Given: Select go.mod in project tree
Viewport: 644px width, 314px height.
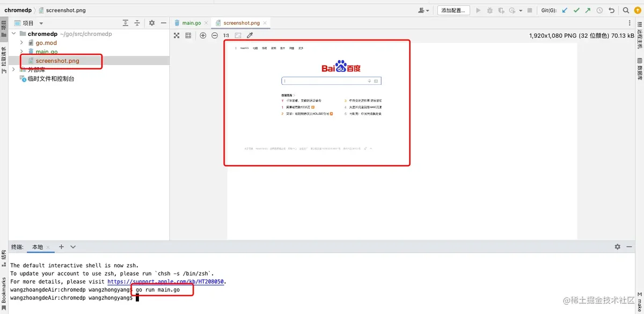Looking at the screenshot, I should (x=46, y=43).
